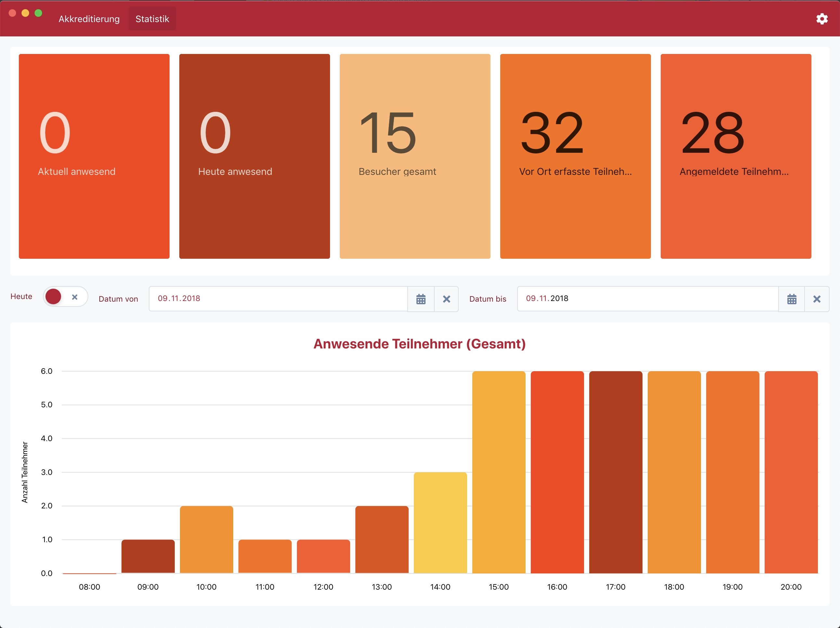Screen dimensions: 840x628
Task: Select the Statistik tab
Action: (152, 19)
